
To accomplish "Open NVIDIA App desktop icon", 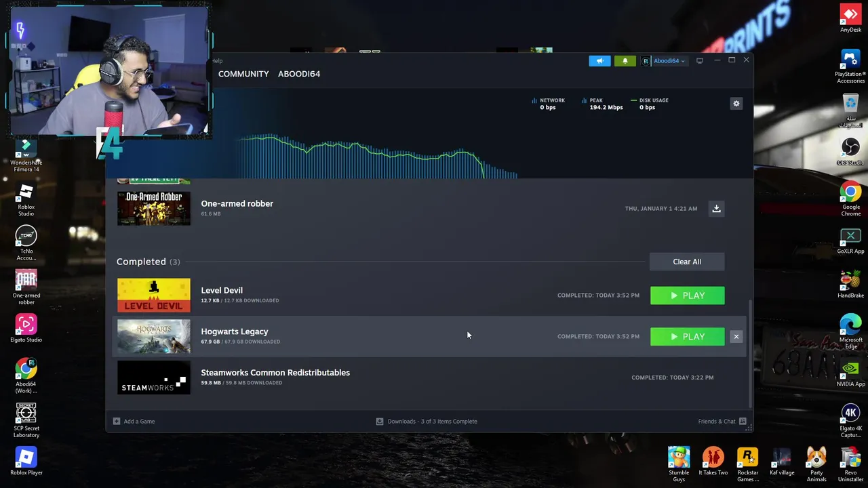I will click(850, 374).
